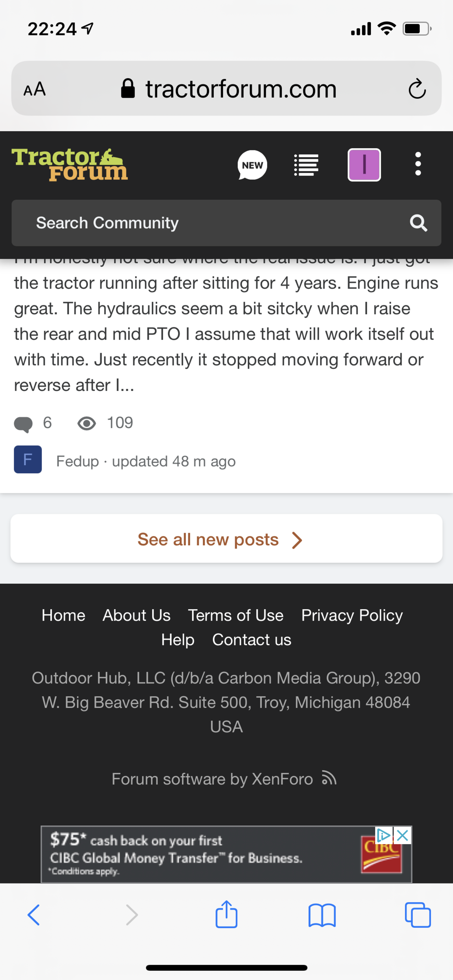Screen dimensions: 453x980
Task: Open Safari bookmarks book icon
Action: point(322,915)
